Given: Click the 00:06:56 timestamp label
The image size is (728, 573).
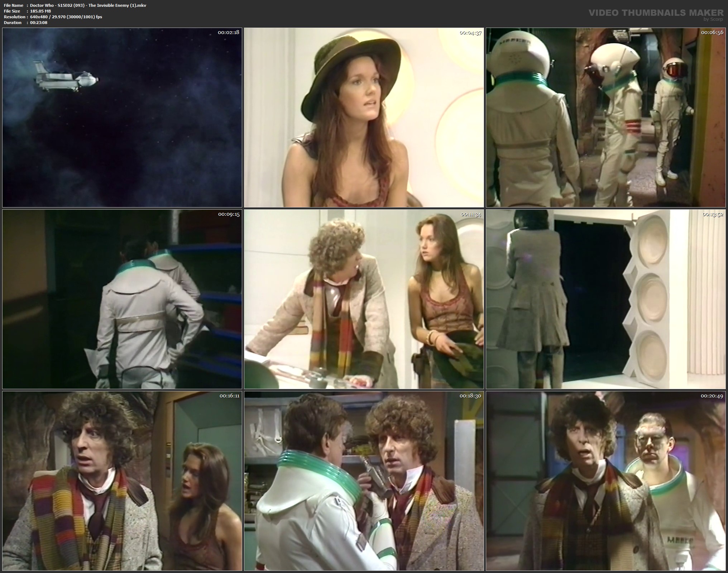Looking at the screenshot, I should pos(712,32).
